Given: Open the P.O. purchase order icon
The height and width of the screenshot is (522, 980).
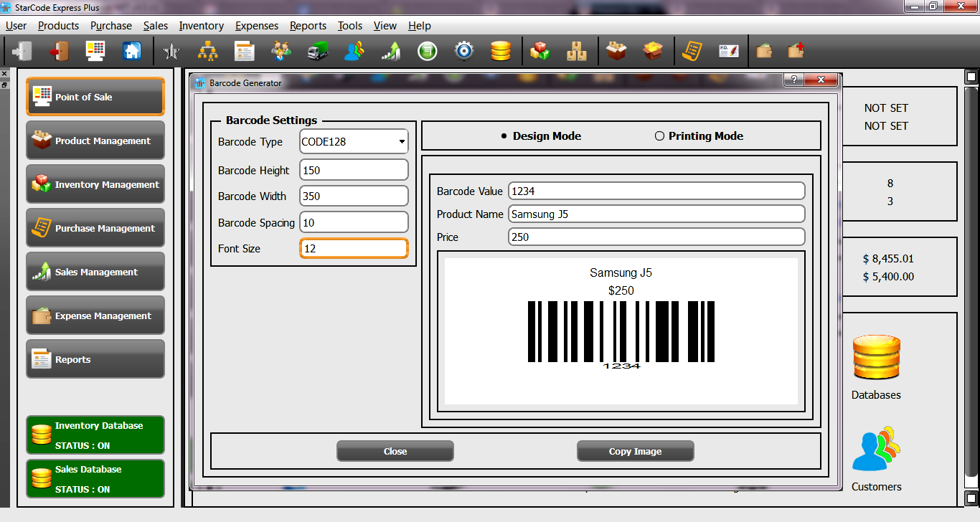Looking at the screenshot, I should tap(729, 51).
